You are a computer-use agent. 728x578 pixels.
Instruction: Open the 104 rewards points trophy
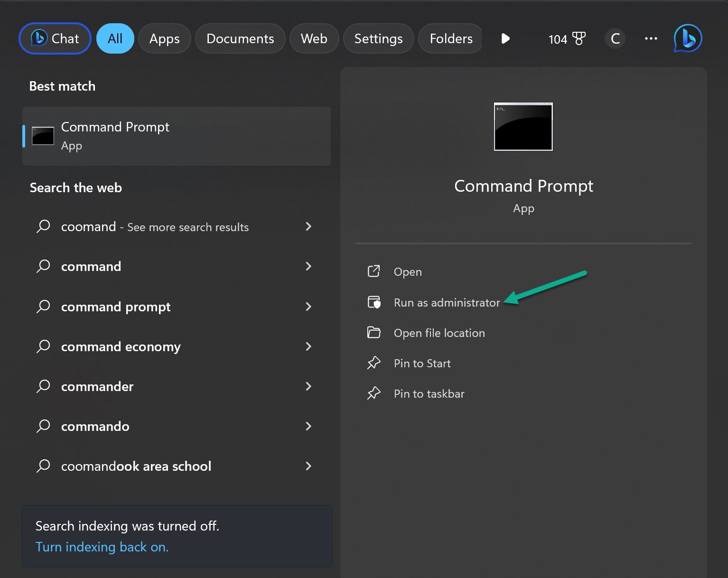(567, 38)
